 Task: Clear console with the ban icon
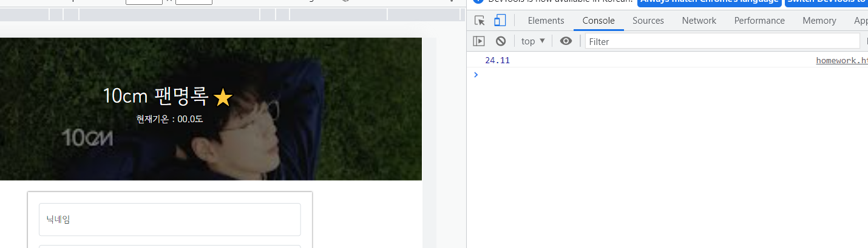tap(501, 41)
